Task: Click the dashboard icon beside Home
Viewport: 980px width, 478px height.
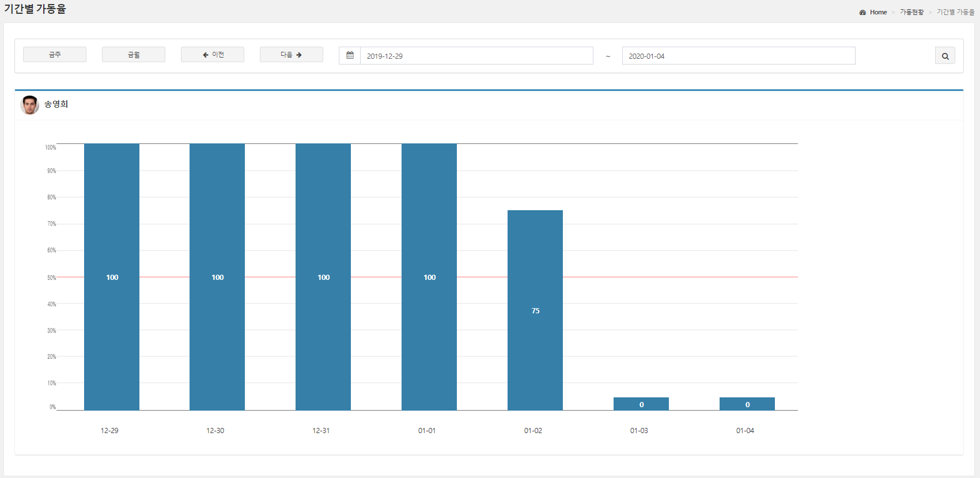Action: point(862,12)
